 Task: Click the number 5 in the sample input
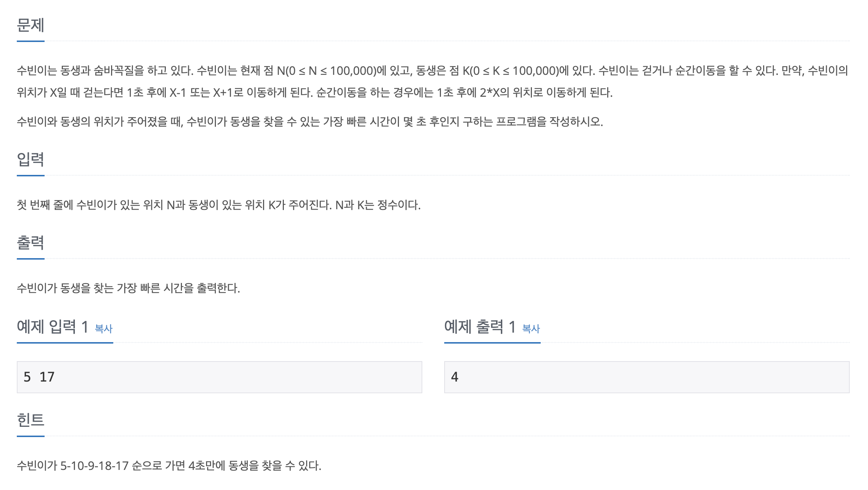pyautogui.click(x=27, y=377)
